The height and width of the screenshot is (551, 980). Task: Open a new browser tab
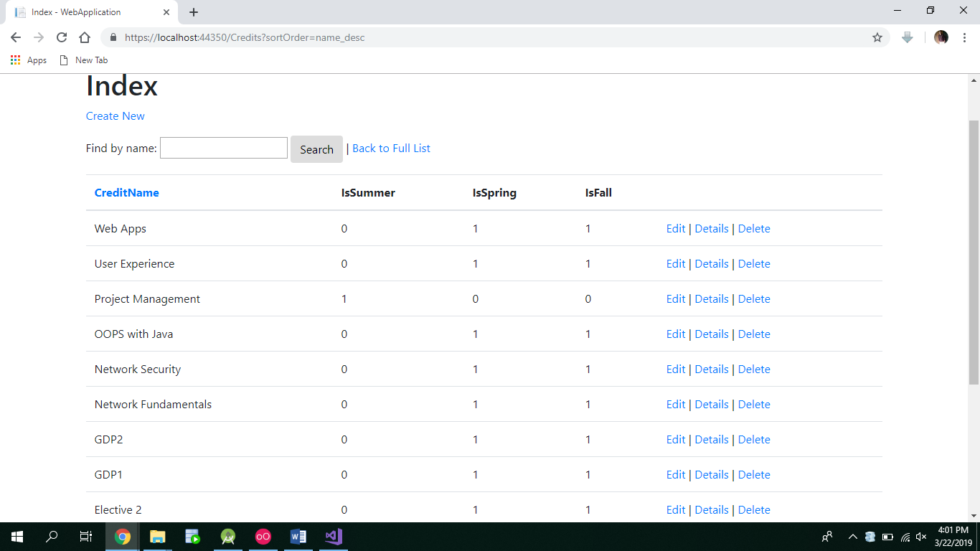194,12
